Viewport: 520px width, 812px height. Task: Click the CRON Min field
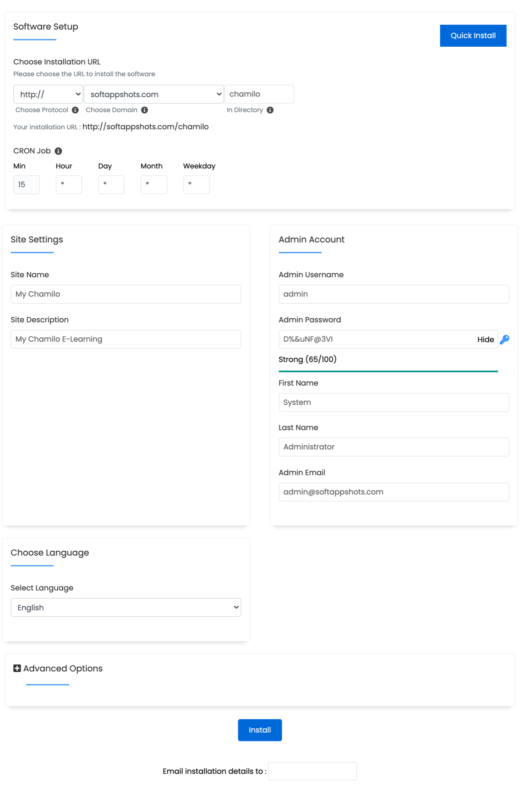point(26,185)
